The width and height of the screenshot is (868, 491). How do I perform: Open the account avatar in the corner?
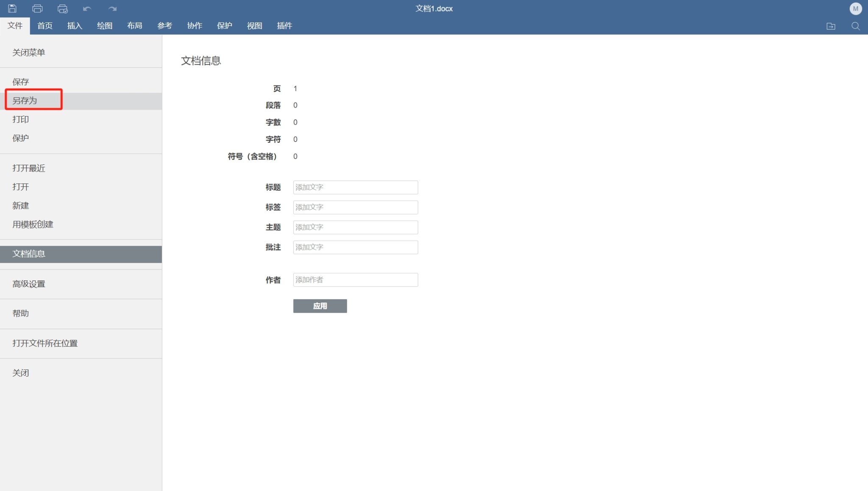(856, 8)
